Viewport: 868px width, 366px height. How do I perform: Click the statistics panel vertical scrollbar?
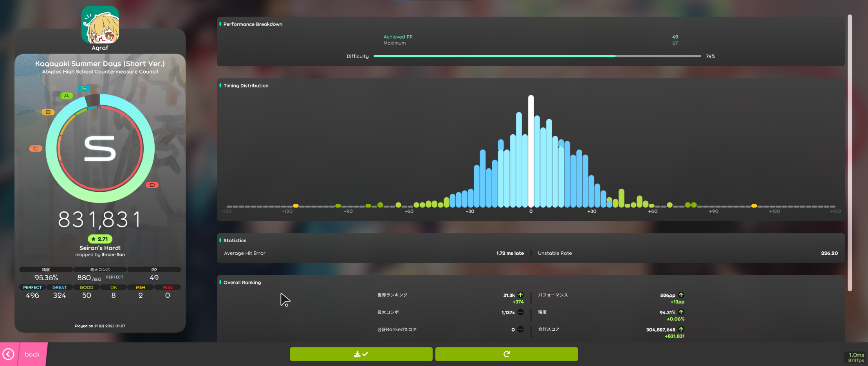[850, 153]
